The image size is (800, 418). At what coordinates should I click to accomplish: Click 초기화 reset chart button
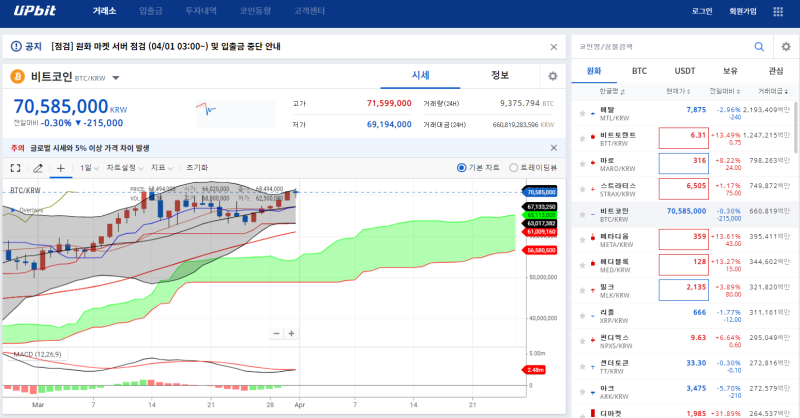[x=197, y=168]
